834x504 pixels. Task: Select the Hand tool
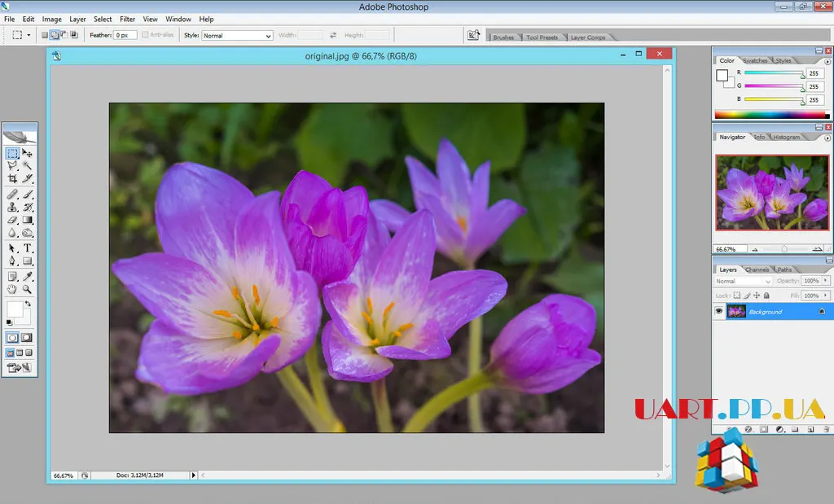pyautogui.click(x=12, y=289)
